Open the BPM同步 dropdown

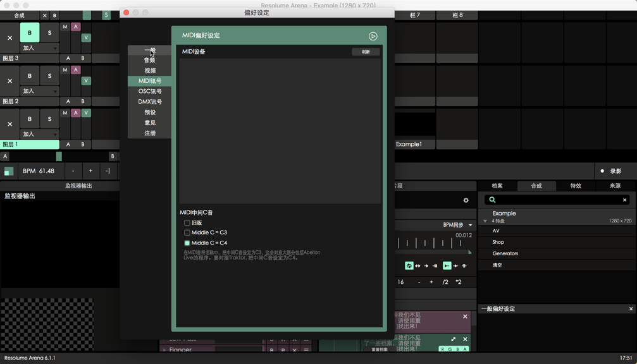455,224
